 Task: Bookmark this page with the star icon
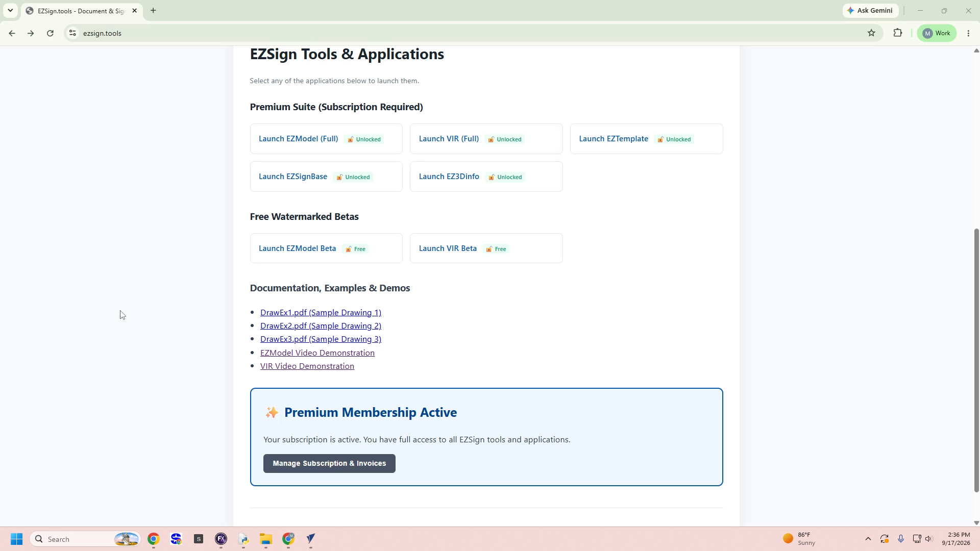(x=871, y=33)
